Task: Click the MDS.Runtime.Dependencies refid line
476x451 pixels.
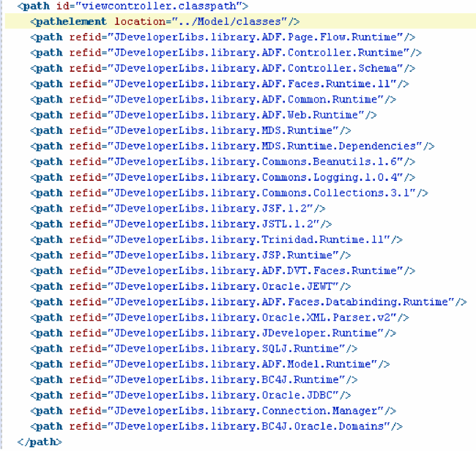Action: pyautogui.click(x=232, y=146)
